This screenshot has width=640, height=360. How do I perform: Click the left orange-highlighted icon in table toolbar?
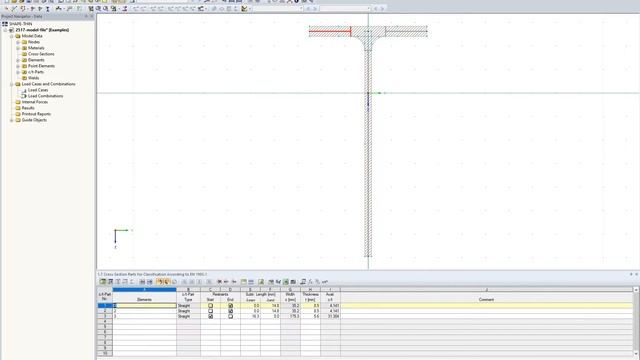coord(160,282)
